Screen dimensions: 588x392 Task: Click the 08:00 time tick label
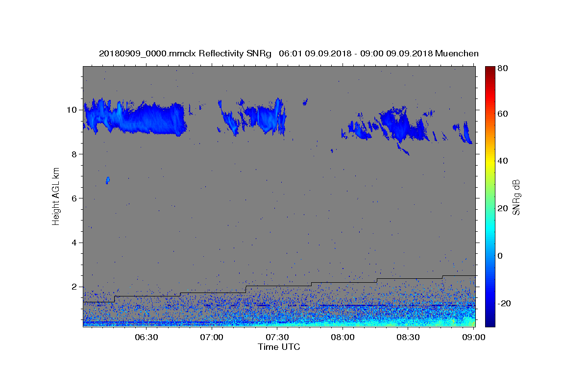[343, 337]
